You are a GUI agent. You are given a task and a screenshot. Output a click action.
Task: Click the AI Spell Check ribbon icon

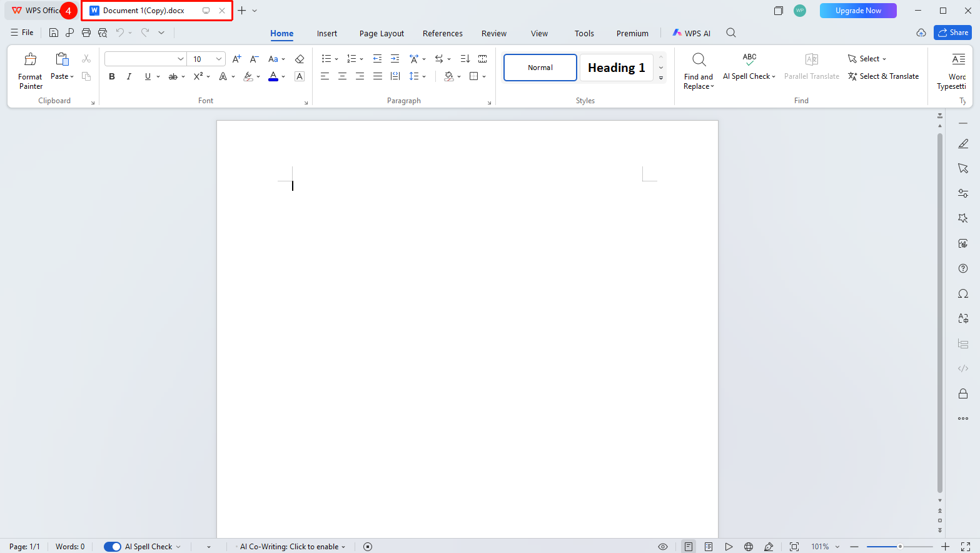(x=749, y=59)
